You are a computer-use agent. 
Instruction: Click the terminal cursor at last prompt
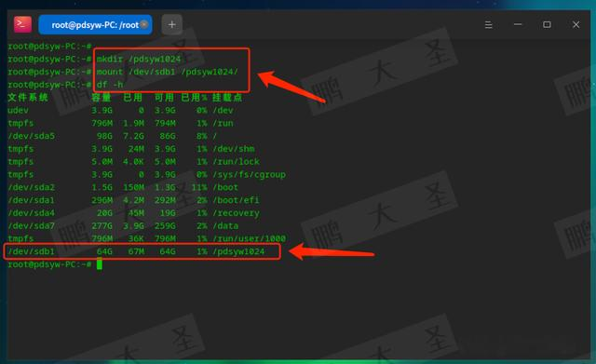(x=100, y=264)
